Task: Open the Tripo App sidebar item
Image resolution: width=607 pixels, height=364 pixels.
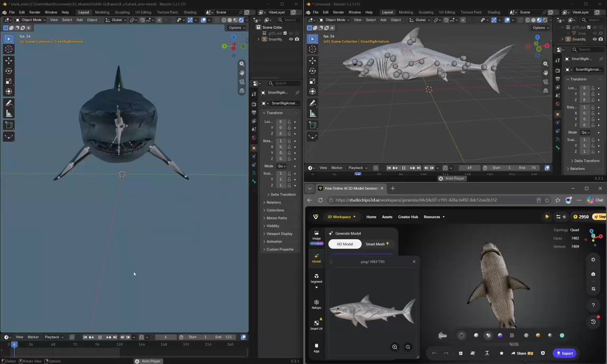Action: pos(316,348)
